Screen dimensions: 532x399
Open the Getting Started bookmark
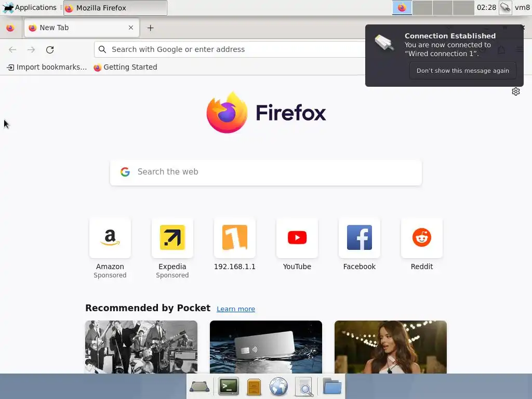tap(126, 67)
